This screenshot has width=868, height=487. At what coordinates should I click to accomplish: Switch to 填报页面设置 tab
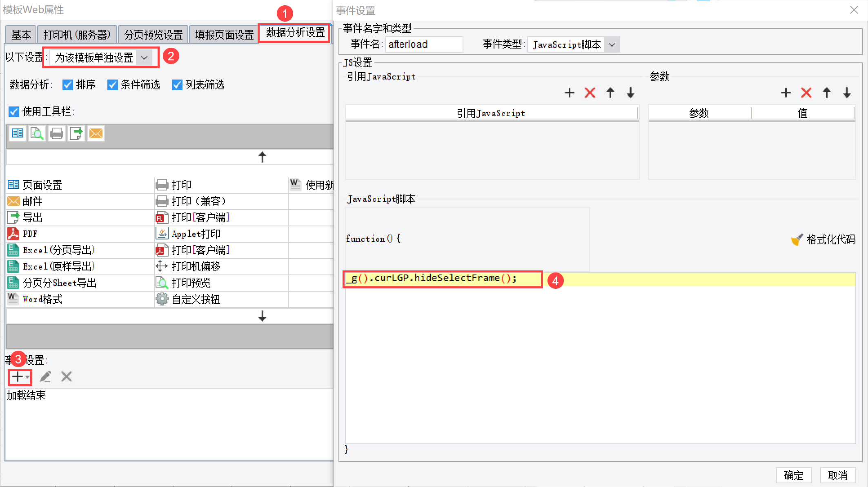pyautogui.click(x=224, y=35)
